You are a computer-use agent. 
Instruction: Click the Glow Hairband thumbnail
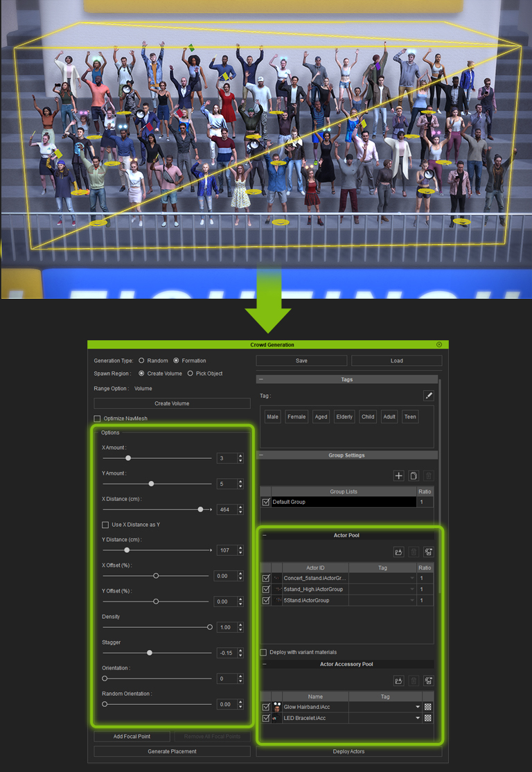coord(277,707)
